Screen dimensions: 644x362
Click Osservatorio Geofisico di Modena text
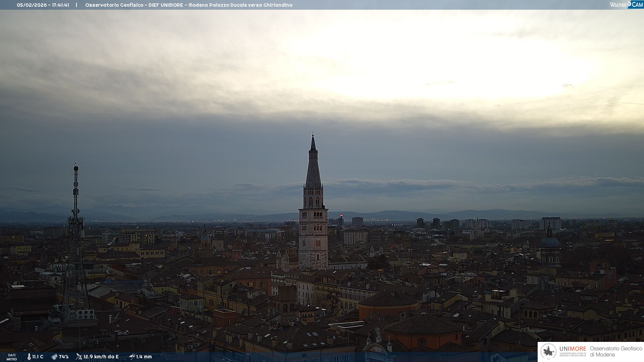616,352
